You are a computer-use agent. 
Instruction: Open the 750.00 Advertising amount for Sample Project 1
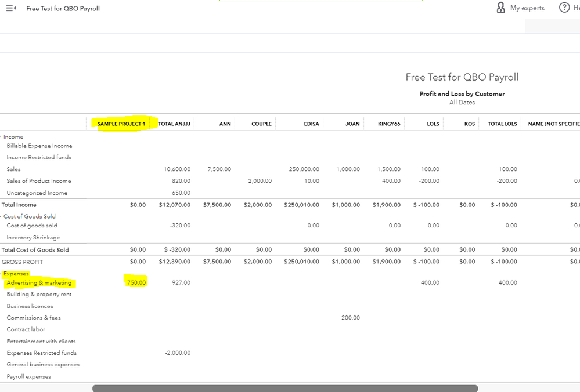[136, 282]
